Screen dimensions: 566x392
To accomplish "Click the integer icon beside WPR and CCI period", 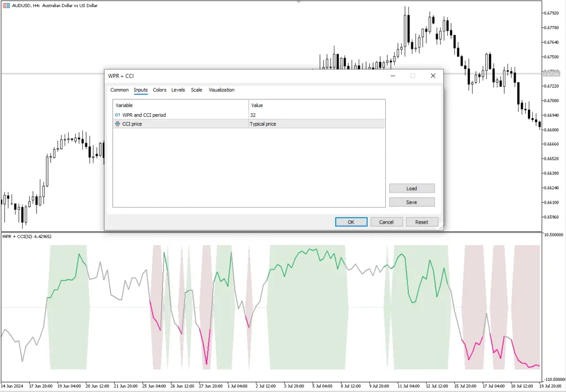I will point(117,115).
